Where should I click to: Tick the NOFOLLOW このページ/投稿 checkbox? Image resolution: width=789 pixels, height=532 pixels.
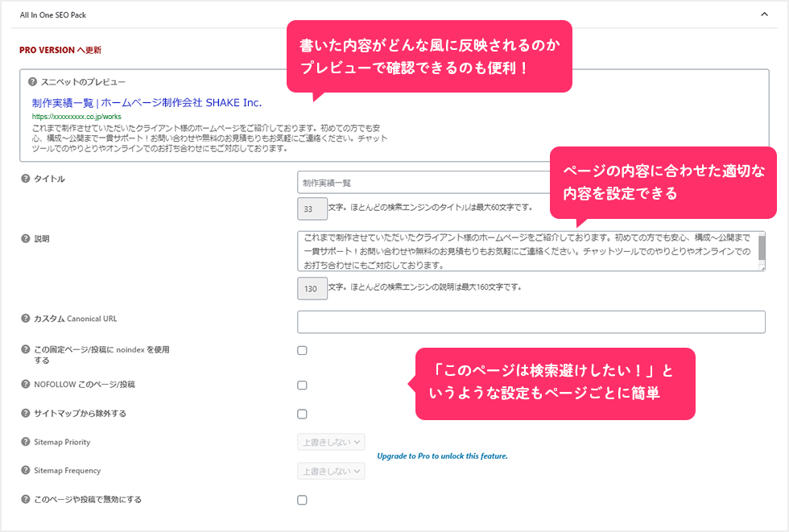tap(302, 386)
